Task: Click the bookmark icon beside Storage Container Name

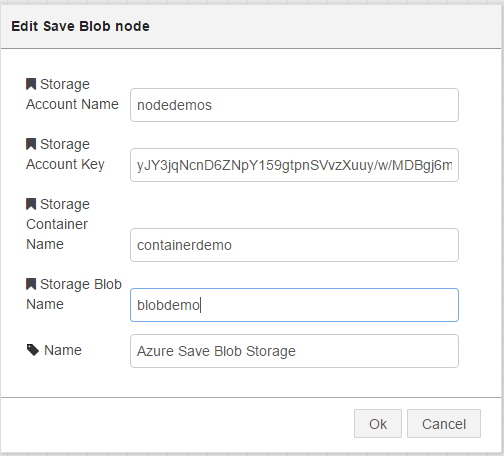Action: click(31, 204)
